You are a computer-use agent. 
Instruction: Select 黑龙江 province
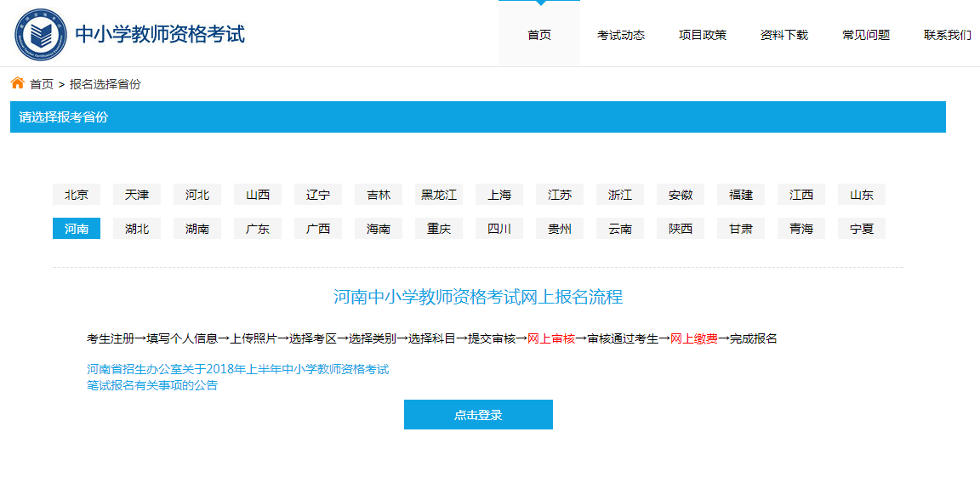439,195
